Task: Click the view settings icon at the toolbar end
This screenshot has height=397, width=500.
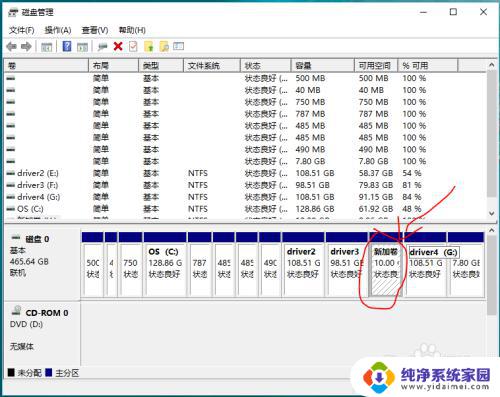Action: [178, 46]
